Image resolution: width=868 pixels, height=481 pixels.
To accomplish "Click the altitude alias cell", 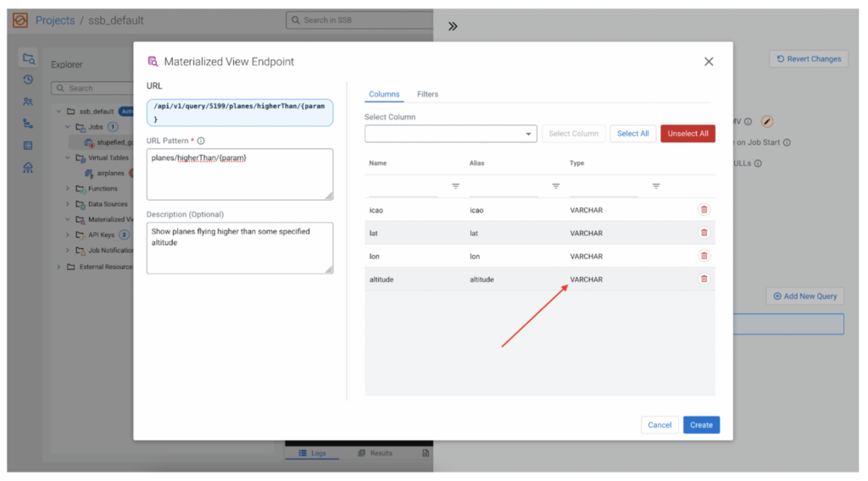I will pos(481,279).
